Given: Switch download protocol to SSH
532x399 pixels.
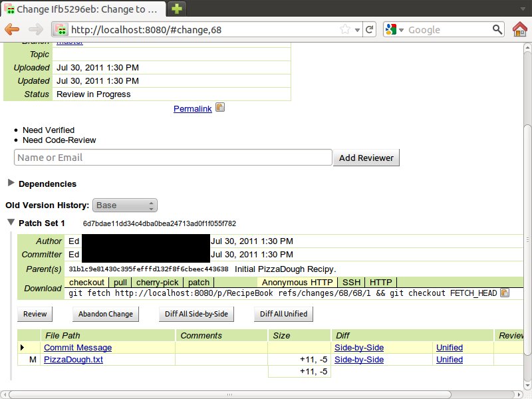Looking at the screenshot, I should pyautogui.click(x=351, y=283).
